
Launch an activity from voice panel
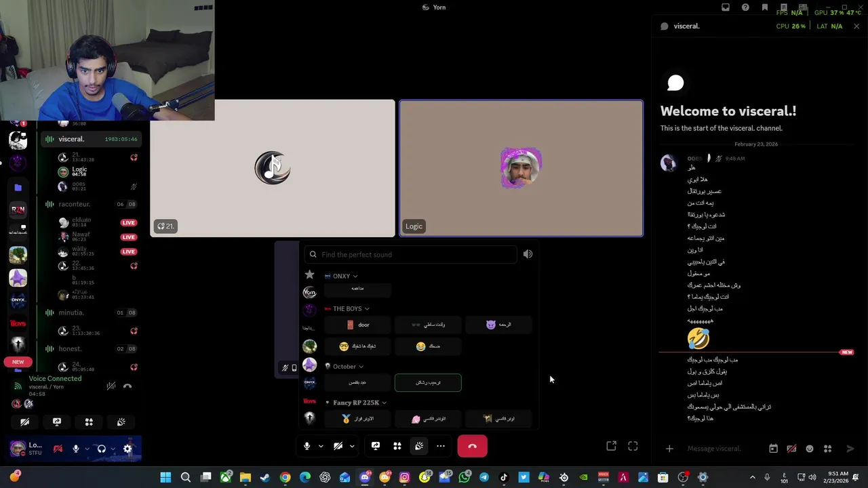coord(89,422)
